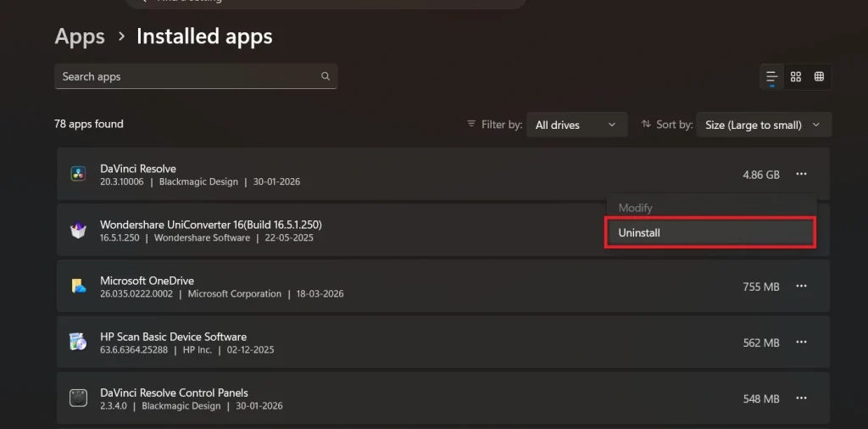Click the HP Inc. publisher text

198,350
